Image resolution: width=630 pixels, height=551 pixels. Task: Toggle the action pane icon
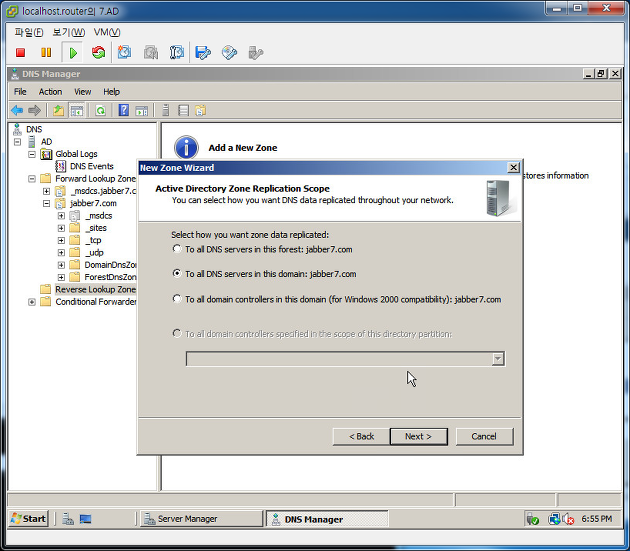[142, 110]
